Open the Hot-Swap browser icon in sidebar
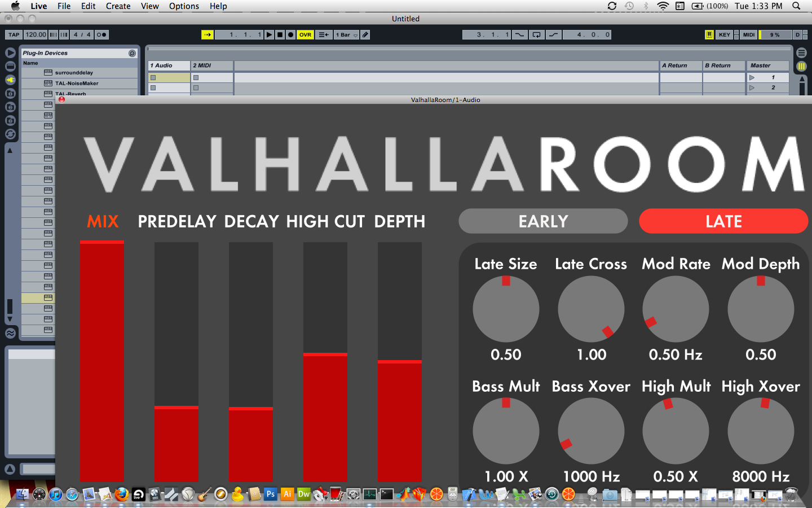 [10, 134]
